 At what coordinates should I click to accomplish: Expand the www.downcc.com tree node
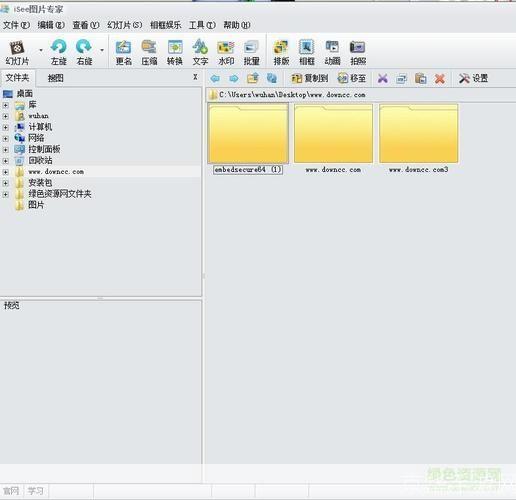5,172
